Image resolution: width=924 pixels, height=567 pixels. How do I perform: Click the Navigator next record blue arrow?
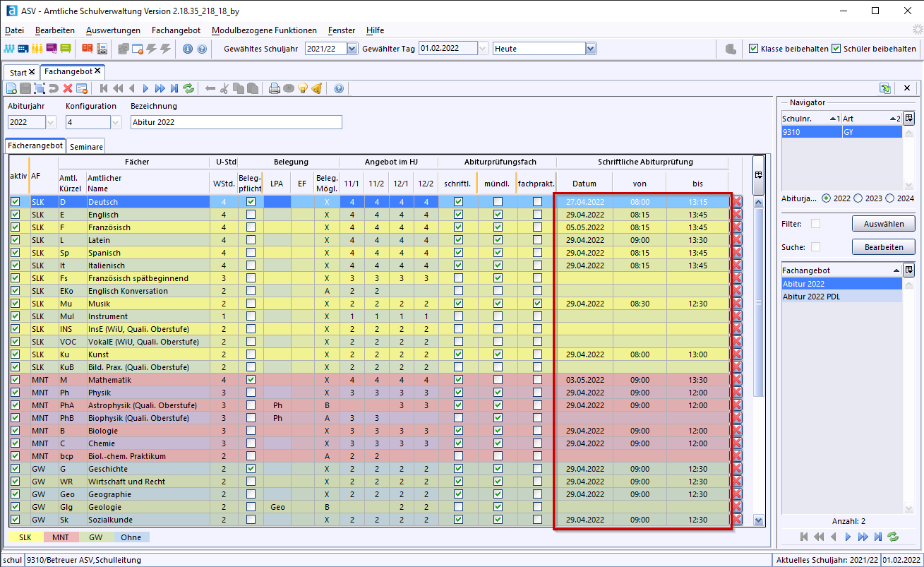click(848, 537)
